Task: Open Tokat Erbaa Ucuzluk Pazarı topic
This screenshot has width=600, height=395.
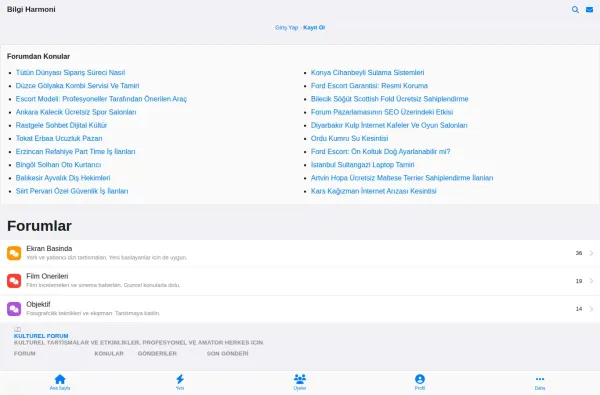Action: (x=59, y=138)
